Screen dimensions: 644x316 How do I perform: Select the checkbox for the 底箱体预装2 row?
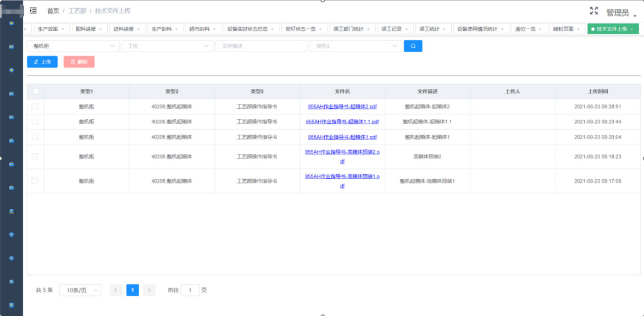(x=35, y=157)
